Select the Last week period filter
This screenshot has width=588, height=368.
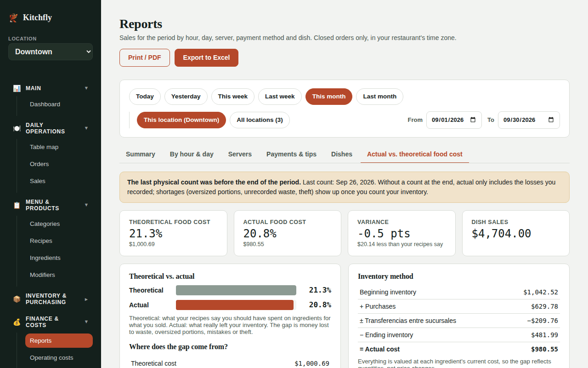[x=280, y=97]
